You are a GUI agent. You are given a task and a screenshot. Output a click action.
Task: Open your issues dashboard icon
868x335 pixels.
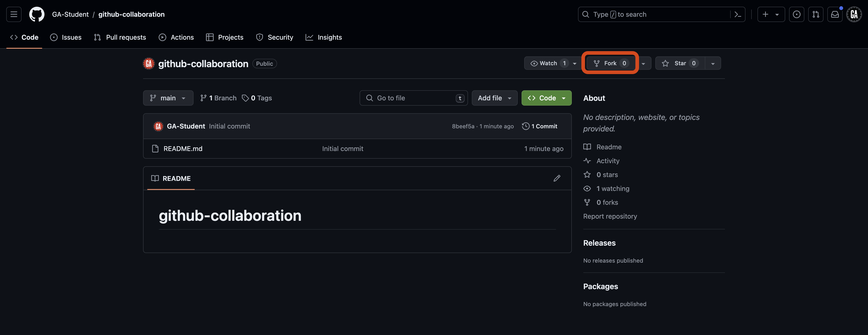coord(796,14)
